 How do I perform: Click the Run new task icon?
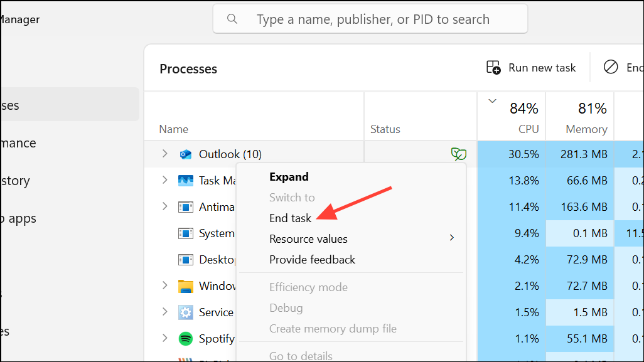pyautogui.click(x=492, y=67)
